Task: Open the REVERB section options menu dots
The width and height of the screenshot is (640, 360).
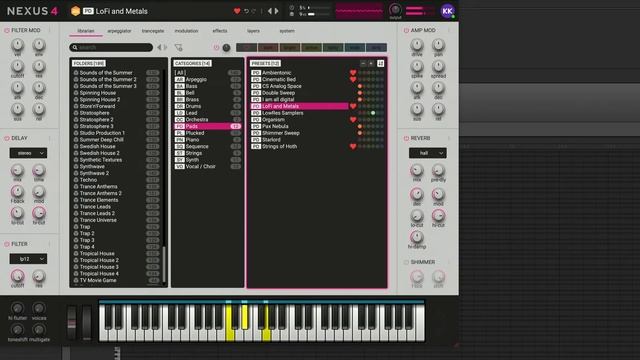Action: (449, 138)
